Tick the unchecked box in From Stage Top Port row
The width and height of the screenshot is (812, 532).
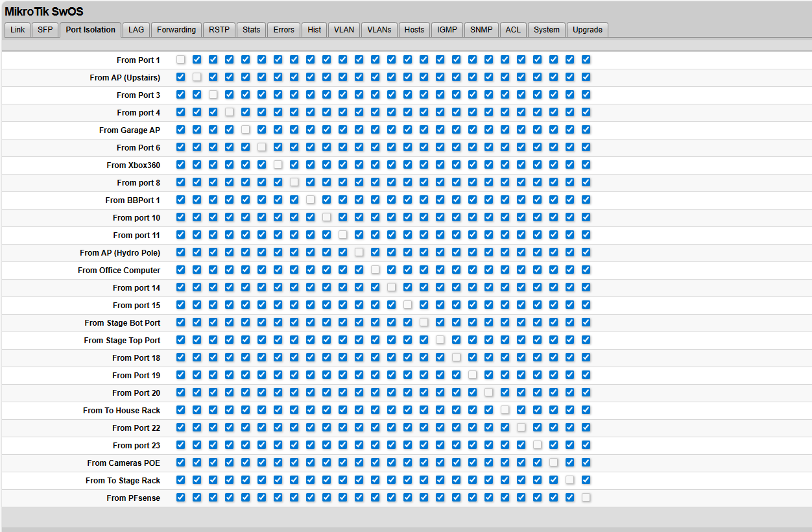point(440,340)
